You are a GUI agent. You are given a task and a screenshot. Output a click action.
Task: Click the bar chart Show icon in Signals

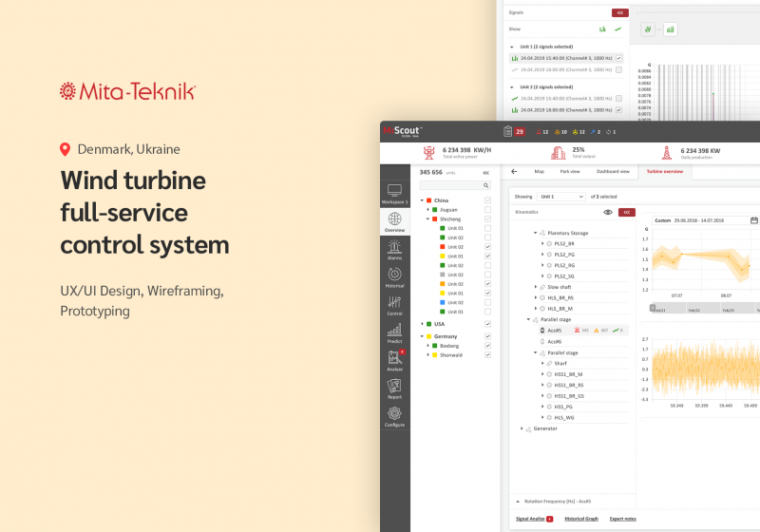coord(602,29)
